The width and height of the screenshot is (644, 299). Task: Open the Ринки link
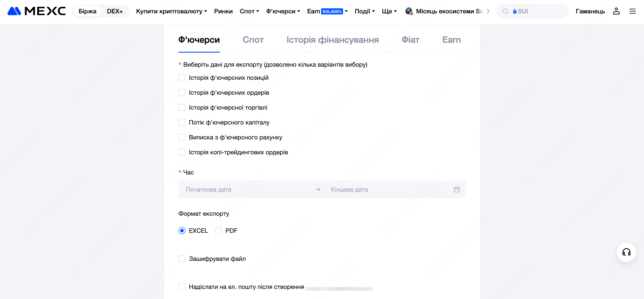click(x=223, y=11)
